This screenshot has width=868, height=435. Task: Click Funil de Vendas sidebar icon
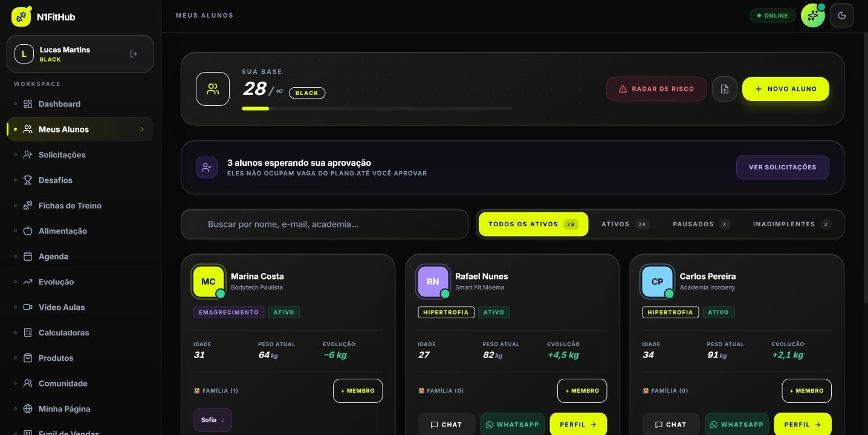[x=28, y=432]
